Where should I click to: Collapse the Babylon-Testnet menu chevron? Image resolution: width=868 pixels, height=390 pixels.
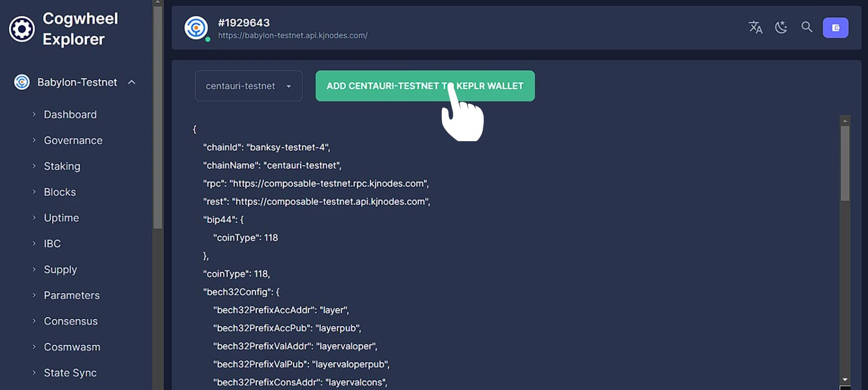click(x=132, y=82)
